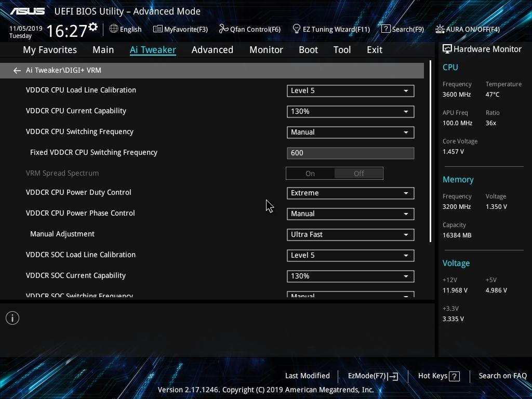The width and height of the screenshot is (532, 399).
Task: Select VDDCR CPU Current Capability label
Action: point(76,111)
